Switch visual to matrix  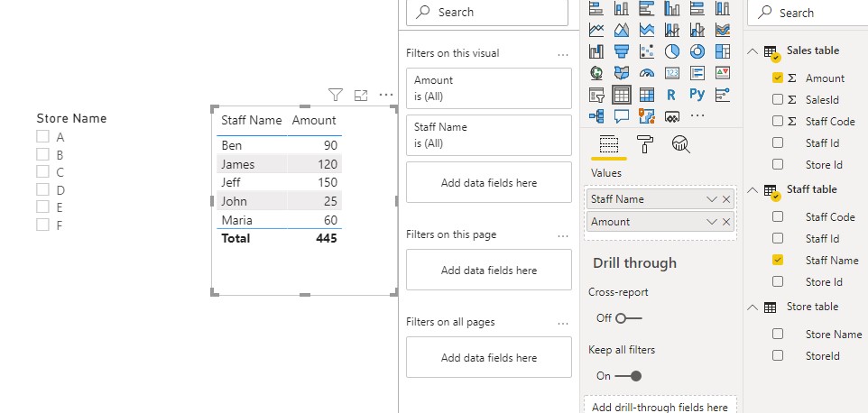click(647, 95)
